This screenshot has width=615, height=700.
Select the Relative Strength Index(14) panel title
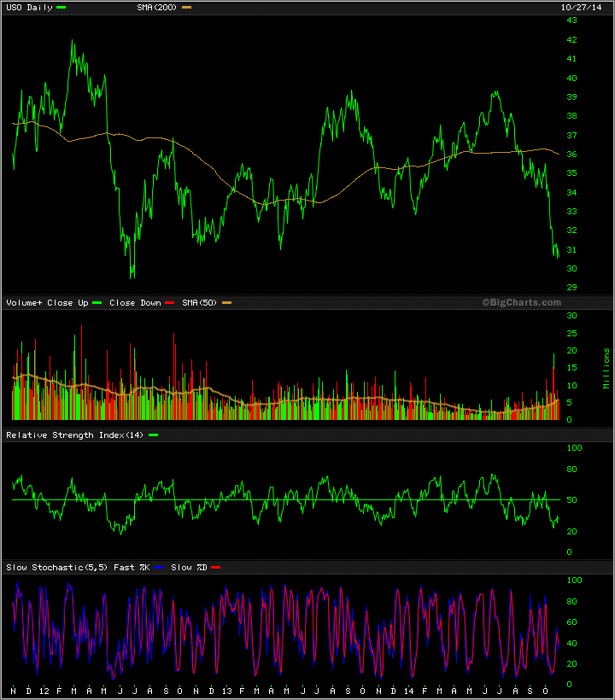[x=75, y=435]
